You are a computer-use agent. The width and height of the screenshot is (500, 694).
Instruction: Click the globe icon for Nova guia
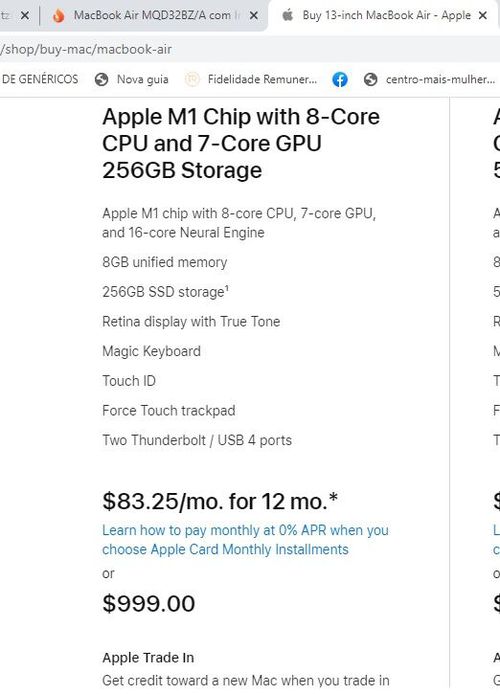(x=102, y=80)
